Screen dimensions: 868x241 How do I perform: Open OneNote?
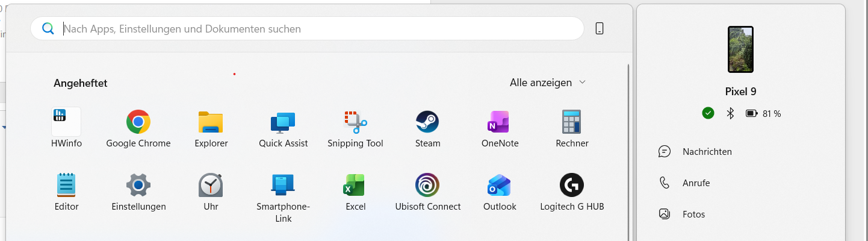(500, 128)
